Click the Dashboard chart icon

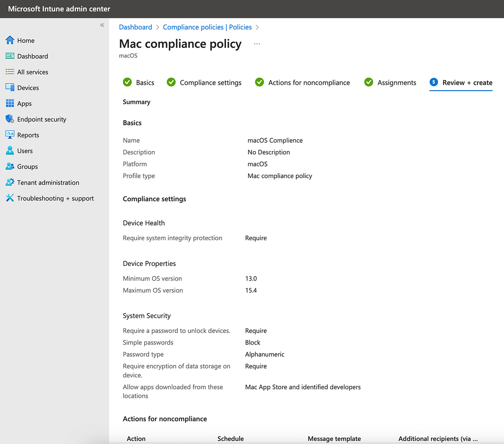pyautogui.click(x=10, y=56)
